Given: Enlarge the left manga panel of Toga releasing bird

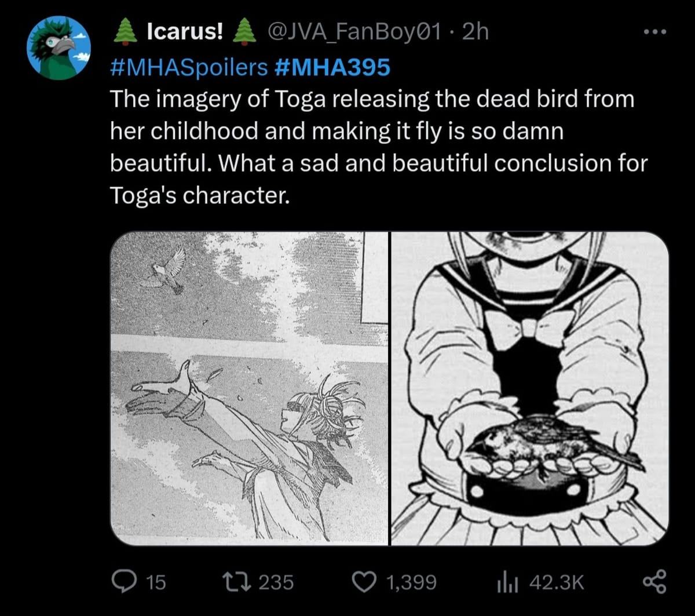Looking at the screenshot, I should pos(249,388).
